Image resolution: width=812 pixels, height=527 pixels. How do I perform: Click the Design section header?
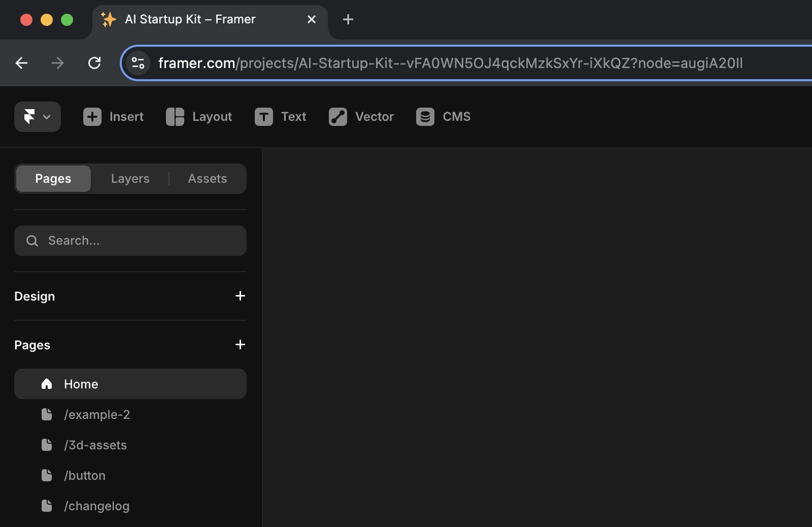[35, 296]
